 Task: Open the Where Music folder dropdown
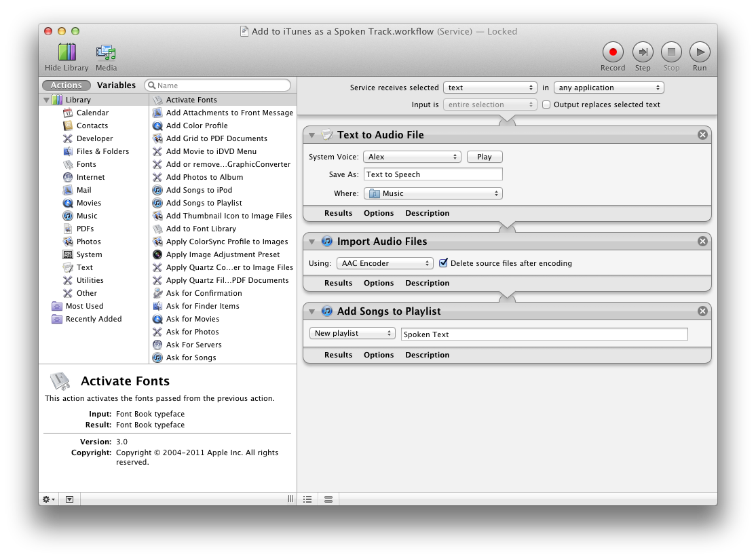[433, 194]
